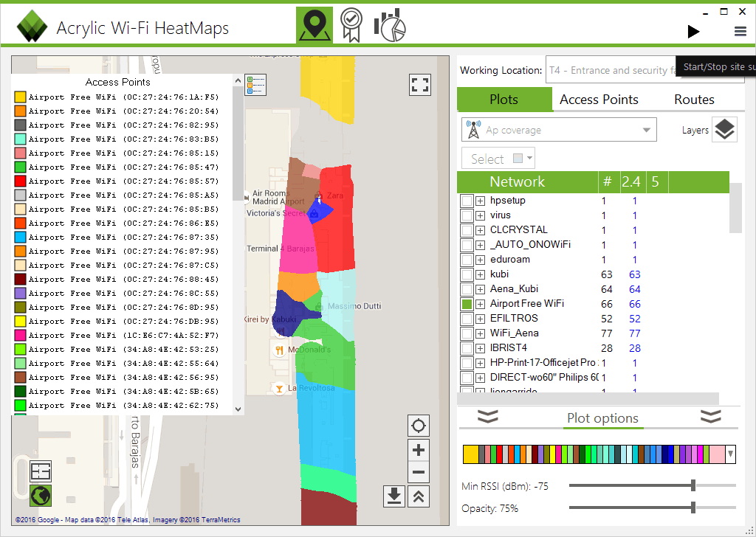Screen dimensions: 756x537
Task: Open the color palette dropdown arrow
Action: point(730,454)
